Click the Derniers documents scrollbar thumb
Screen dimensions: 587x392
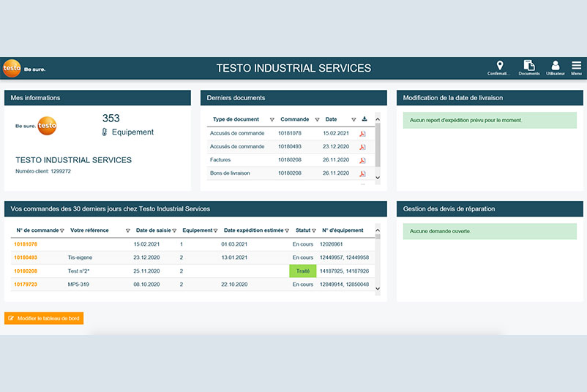pyautogui.click(x=378, y=145)
